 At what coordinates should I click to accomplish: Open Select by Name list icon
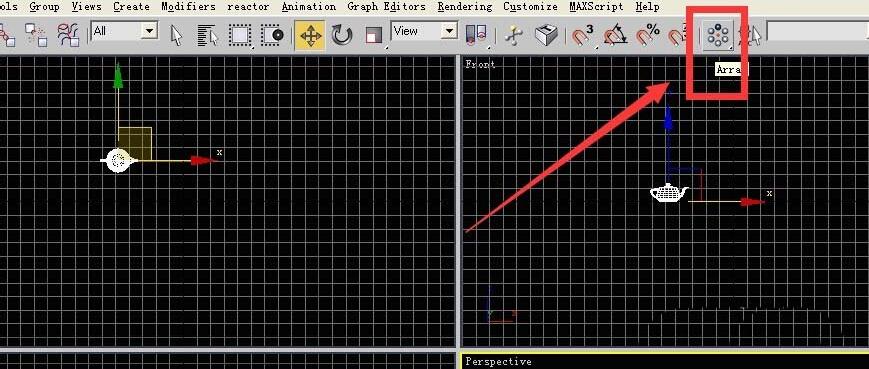(x=208, y=36)
